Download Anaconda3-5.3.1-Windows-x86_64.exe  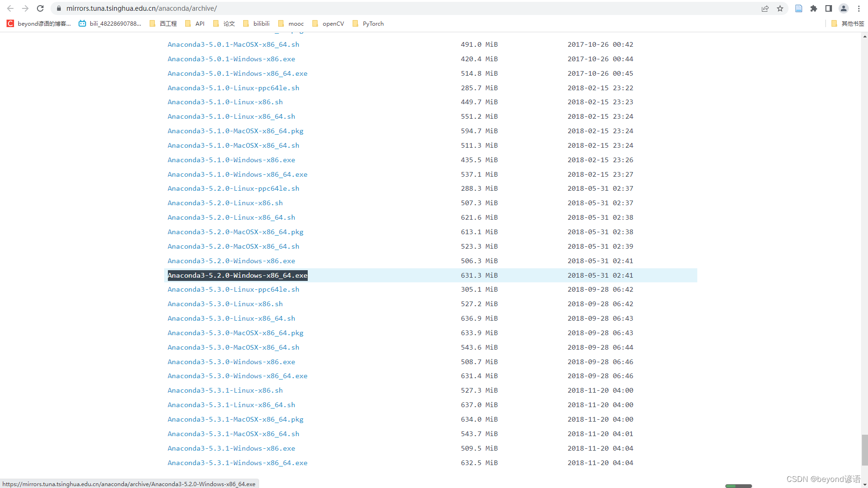coord(238,463)
